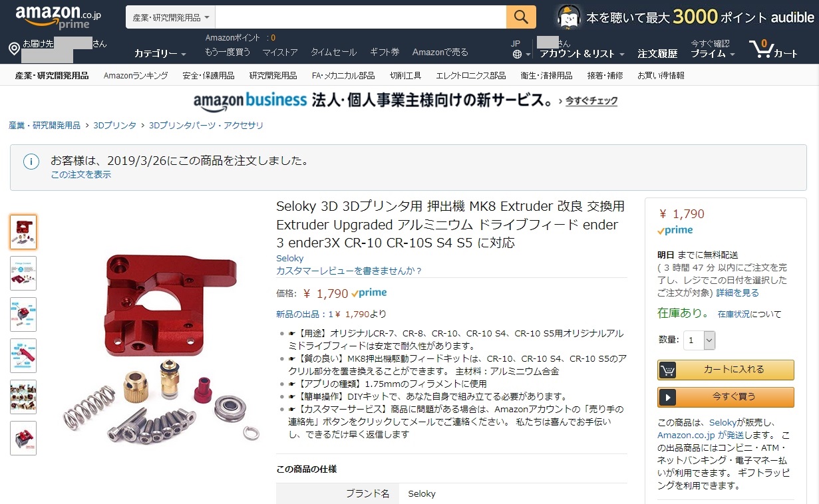Open the 産業・研究開発用品 search category dropdown
Viewport: 819px width, 504px height.
[x=170, y=17]
